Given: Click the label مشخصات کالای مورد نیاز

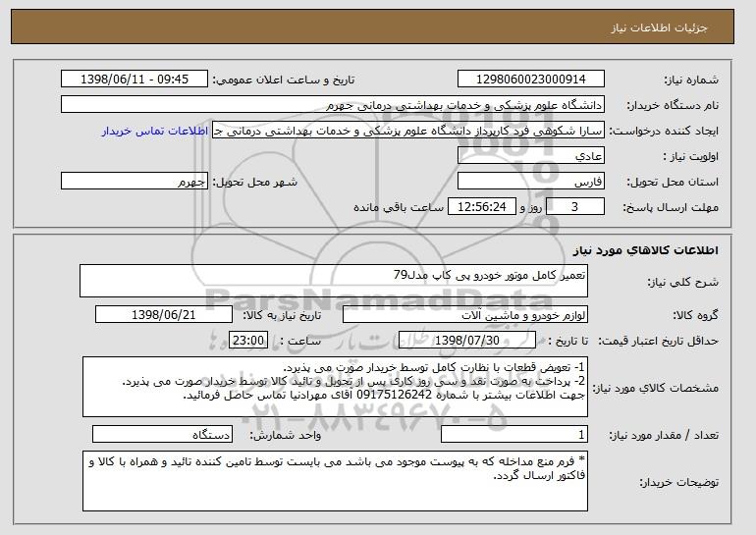Looking at the screenshot, I should click(x=656, y=388).
